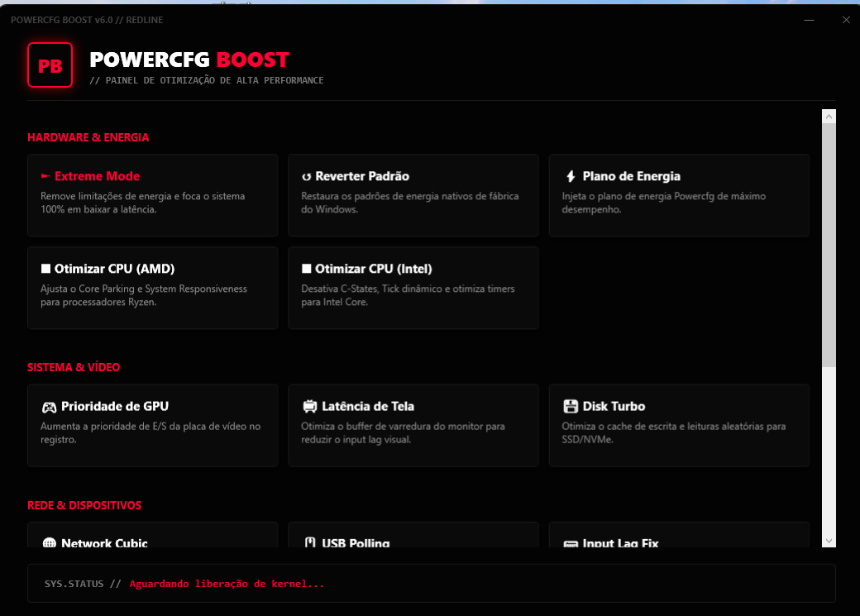Screen dimensions: 860x616
Task: Click description 'Desativa C-States, Tick dinâmico' text
Action: pos(408,295)
